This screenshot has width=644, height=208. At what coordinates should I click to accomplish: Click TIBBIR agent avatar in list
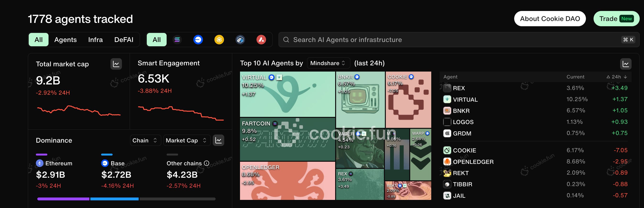pos(447,184)
